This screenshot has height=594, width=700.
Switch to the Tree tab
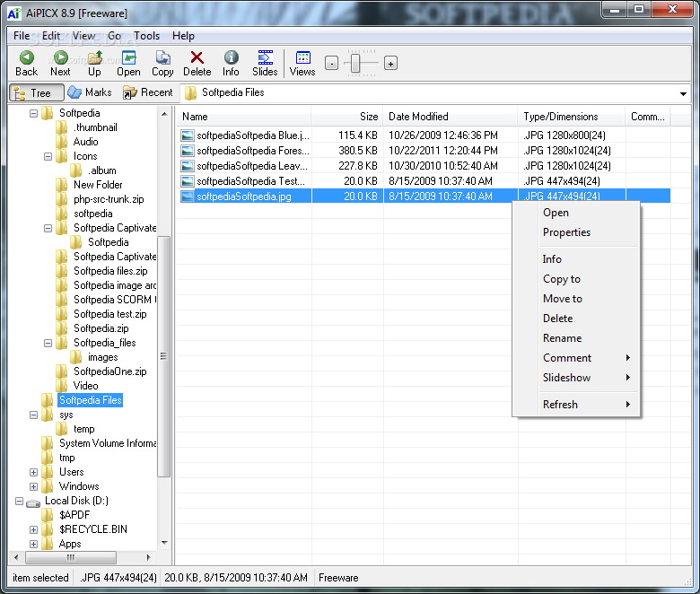(x=37, y=92)
